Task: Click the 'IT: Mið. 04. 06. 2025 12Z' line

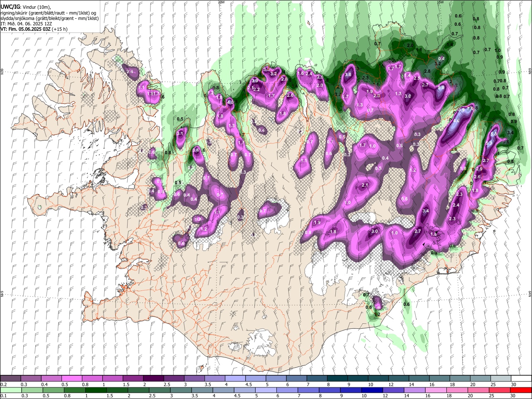Action: click(26, 24)
